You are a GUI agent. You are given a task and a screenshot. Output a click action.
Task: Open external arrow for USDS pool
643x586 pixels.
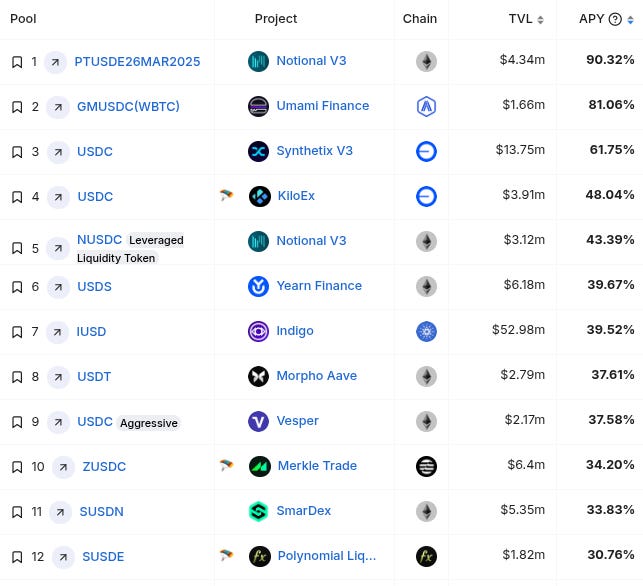click(x=58, y=287)
